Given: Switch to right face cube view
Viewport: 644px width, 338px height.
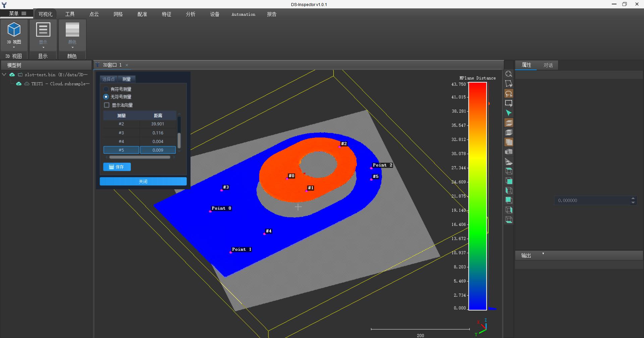Looking at the screenshot, I should [x=508, y=210].
